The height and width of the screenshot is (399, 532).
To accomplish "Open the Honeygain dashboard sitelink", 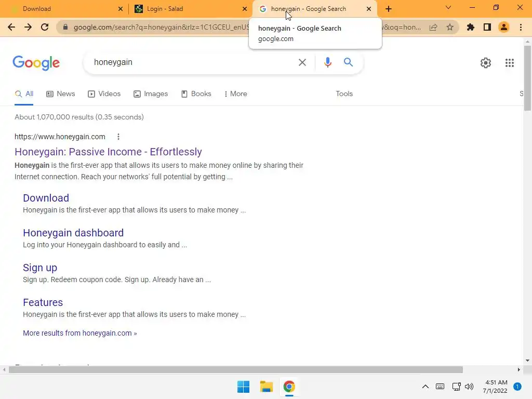I will point(73,233).
